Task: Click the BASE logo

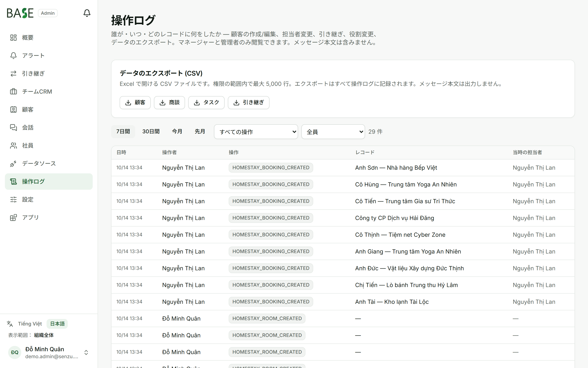Action: coord(20,13)
